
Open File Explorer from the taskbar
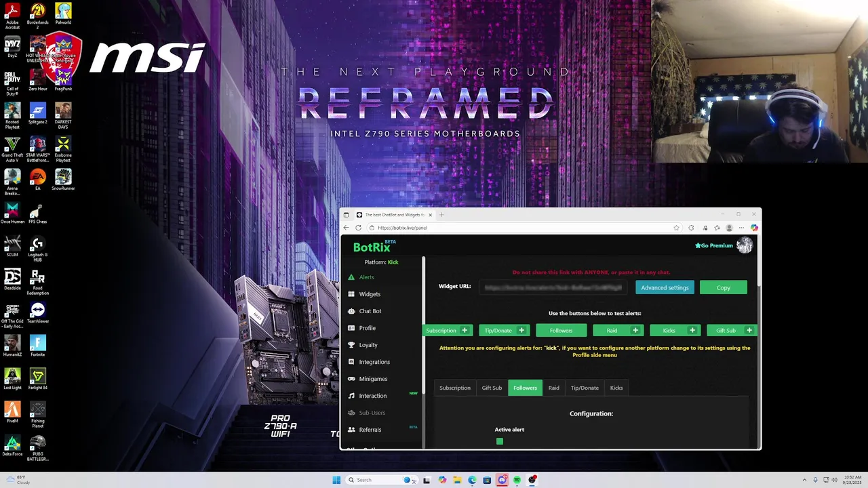pyautogui.click(x=457, y=480)
